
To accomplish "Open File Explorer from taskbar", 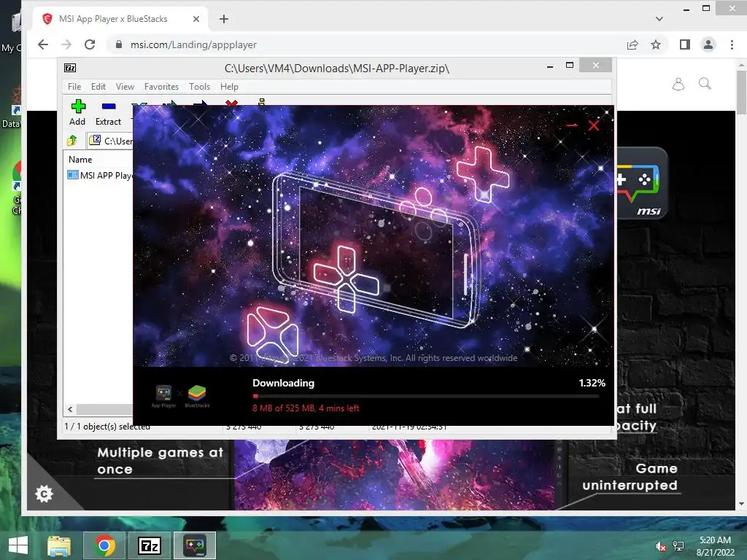I will pos(59,545).
